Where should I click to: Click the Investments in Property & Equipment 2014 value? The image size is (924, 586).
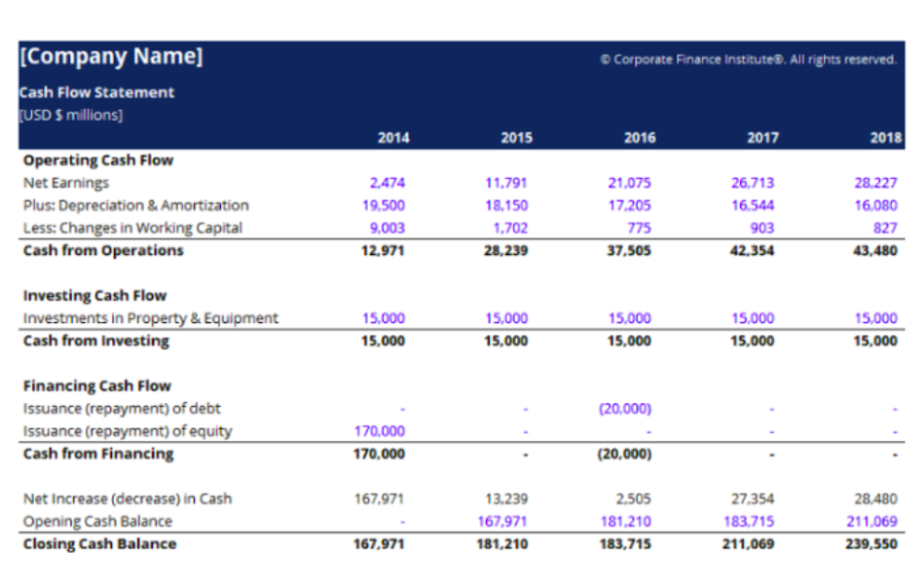click(x=385, y=318)
